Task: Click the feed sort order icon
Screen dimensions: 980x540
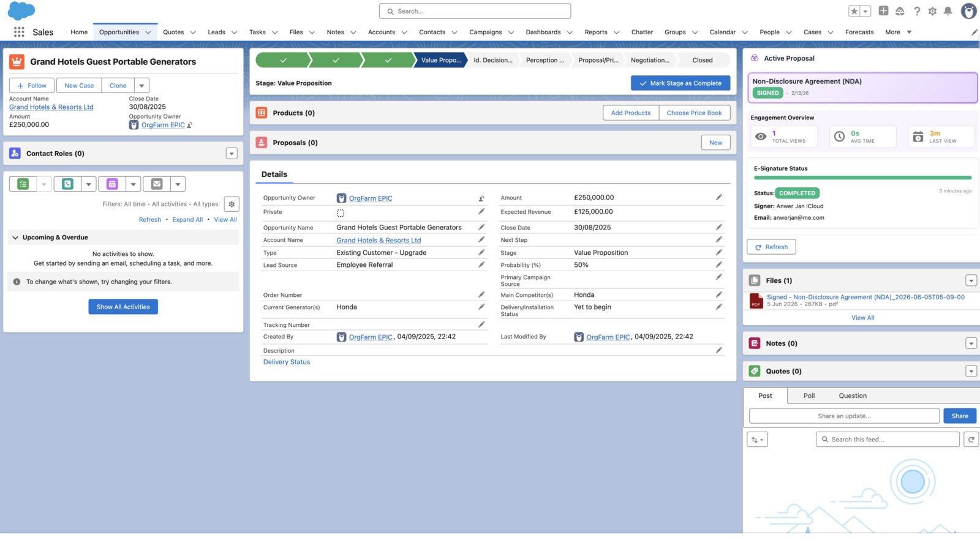Action: pyautogui.click(x=757, y=440)
